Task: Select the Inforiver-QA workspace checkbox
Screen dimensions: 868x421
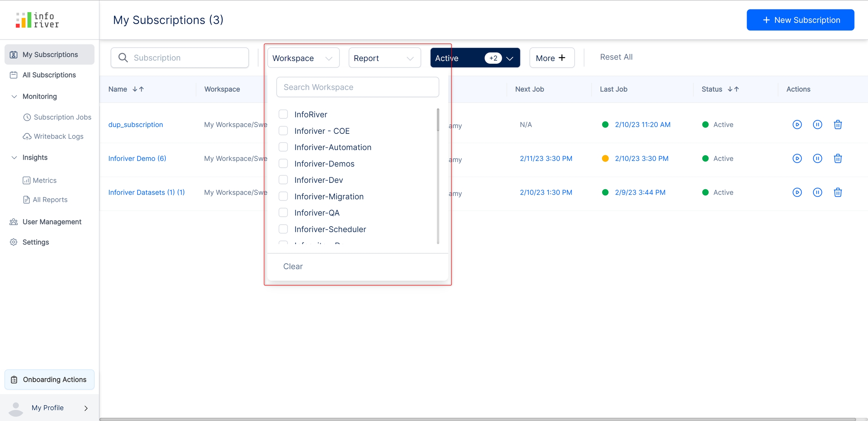Action: pos(283,213)
